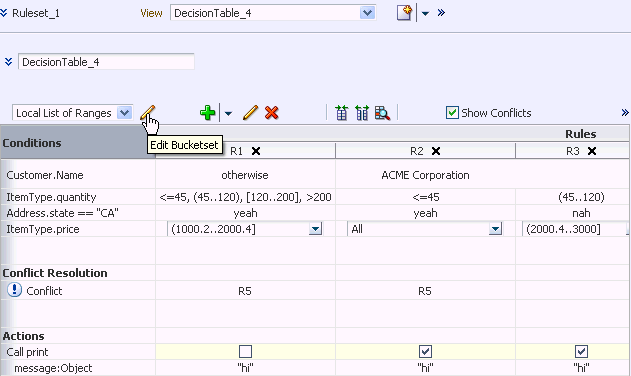The width and height of the screenshot is (631, 376).
Task: Collapse the Ruleset_1 section
Action: (4, 13)
